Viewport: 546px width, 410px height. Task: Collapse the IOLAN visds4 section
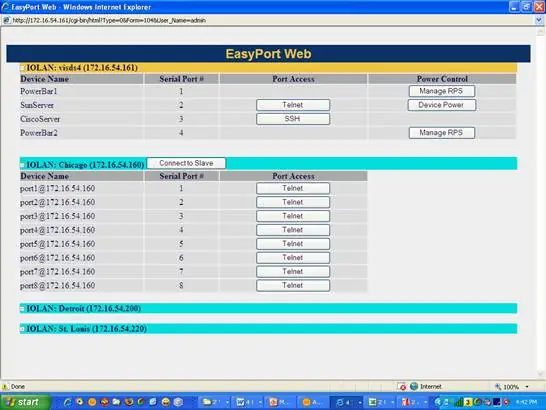tap(23, 68)
